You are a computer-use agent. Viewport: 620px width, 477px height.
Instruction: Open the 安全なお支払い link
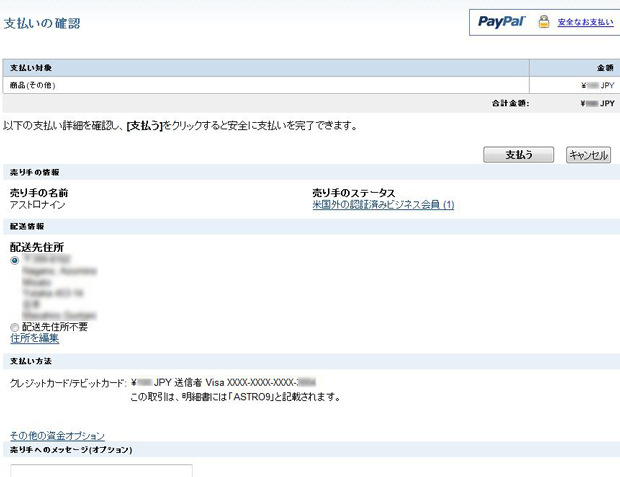[586, 22]
